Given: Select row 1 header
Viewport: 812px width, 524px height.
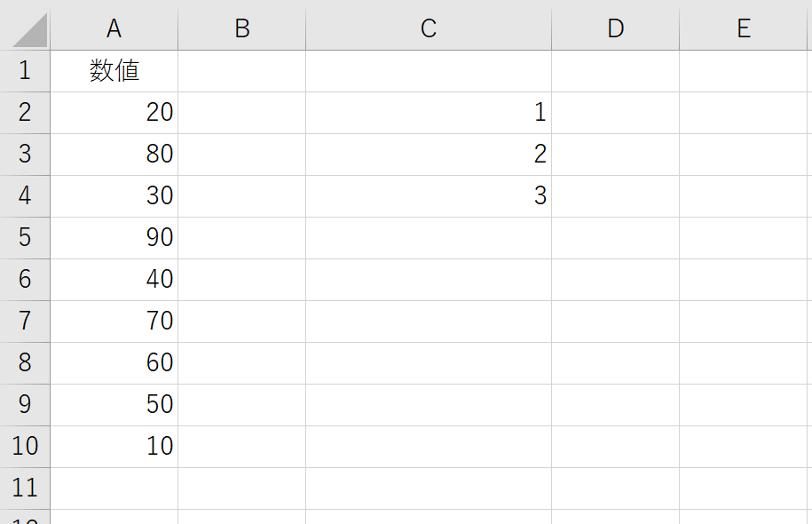Looking at the screenshot, I should [x=25, y=71].
